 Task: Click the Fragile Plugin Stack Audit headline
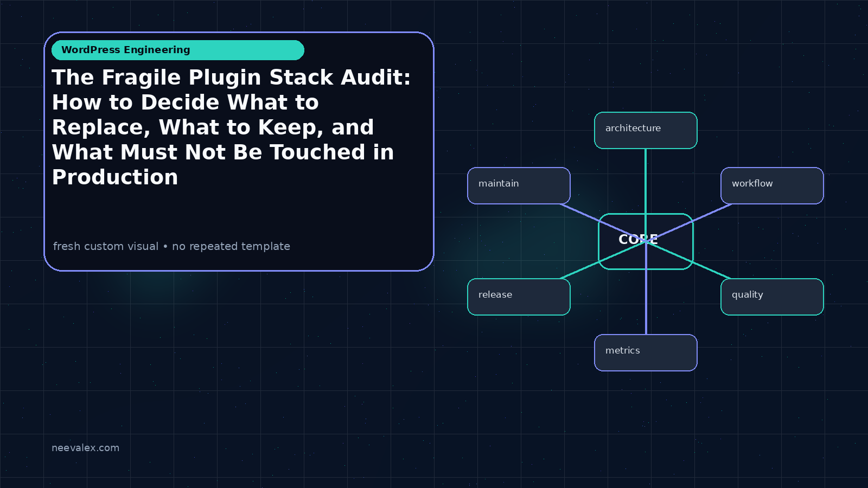[x=232, y=127]
